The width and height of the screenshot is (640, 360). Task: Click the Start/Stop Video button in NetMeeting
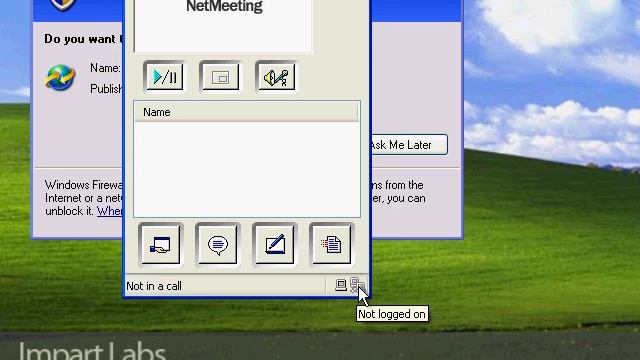[x=164, y=77]
